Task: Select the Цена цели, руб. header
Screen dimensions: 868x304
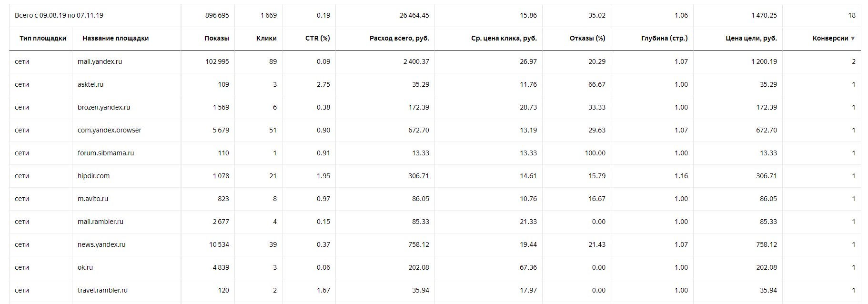Action: [751, 38]
